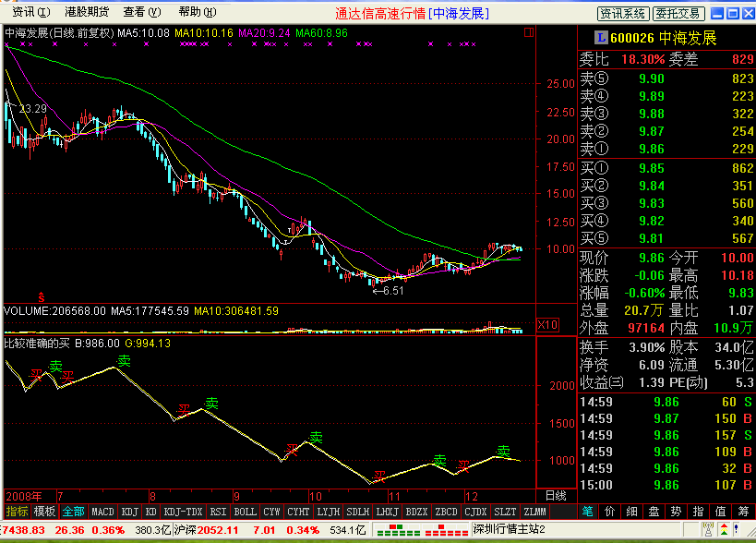Click the 资讯系统 button
The image size is (756, 543).
[x=623, y=14]
